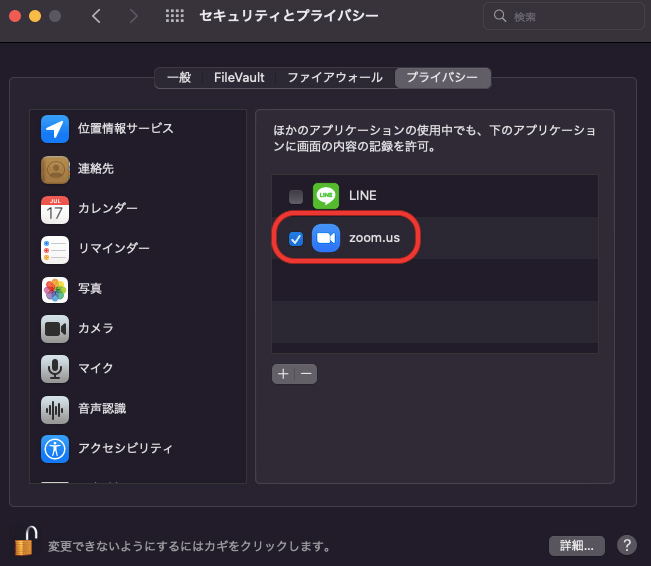Show all preferences grid button
This screenshot has height=566, width=651.
pyautogui.click(x=174, y=17)
